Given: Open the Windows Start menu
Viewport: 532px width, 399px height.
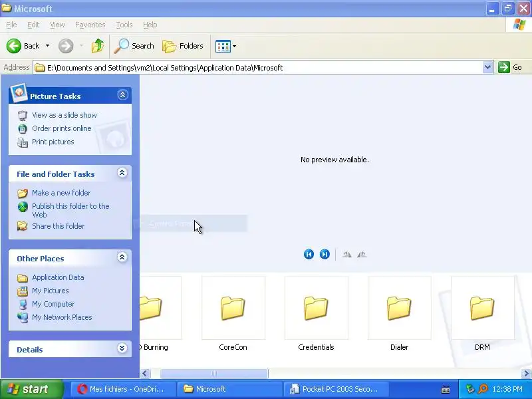Looking at the screenshot, I should tap(32, 389).
